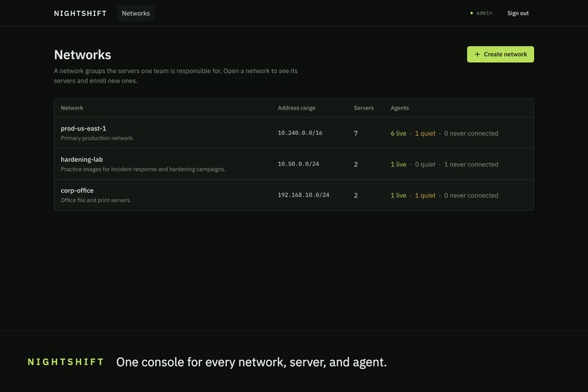Open the prod-us-east-1 network
Screen dimensions: 588x392
83,128
